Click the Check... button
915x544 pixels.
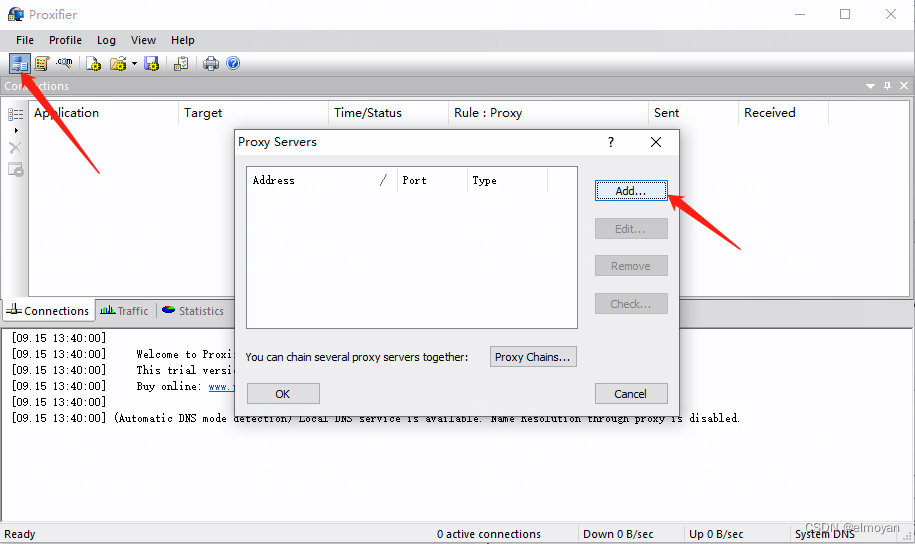[631, 304]
